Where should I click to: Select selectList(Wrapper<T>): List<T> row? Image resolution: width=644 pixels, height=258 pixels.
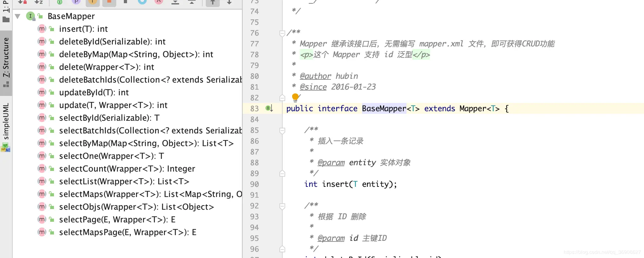click(127, 181)
